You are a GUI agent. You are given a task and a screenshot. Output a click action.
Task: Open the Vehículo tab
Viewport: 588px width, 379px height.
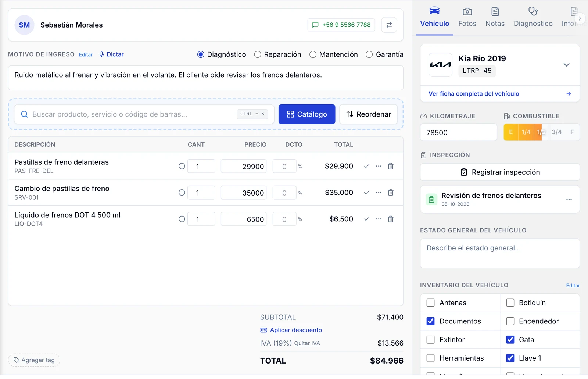[434, 18]
